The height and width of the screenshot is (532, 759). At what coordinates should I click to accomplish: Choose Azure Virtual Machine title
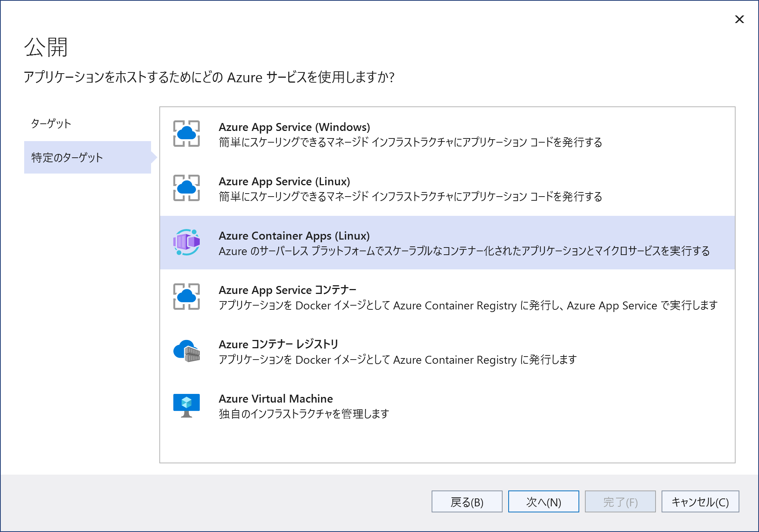pyautogui.click(x=276, y=399)
